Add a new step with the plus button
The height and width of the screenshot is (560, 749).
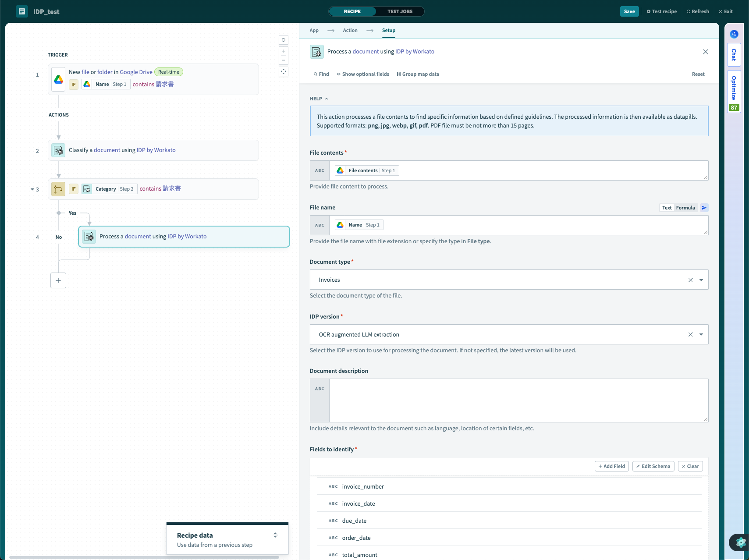pyautogui.click(x=58, y=280)
